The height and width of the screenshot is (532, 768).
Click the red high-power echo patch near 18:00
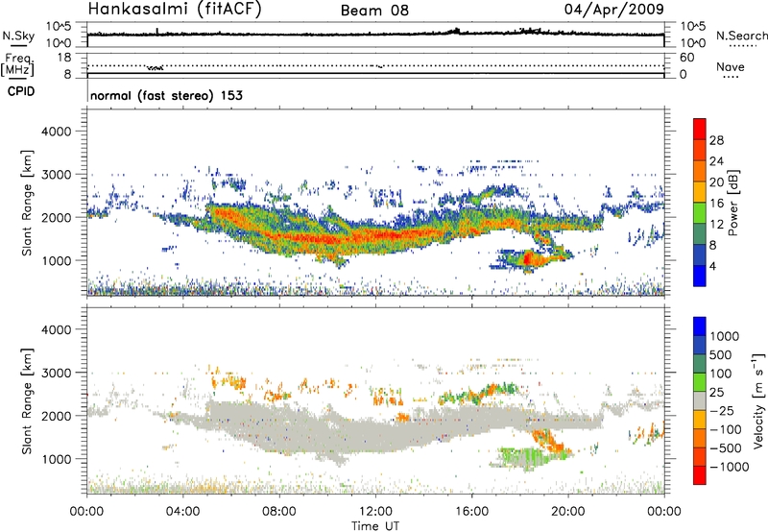pos(527,257)
